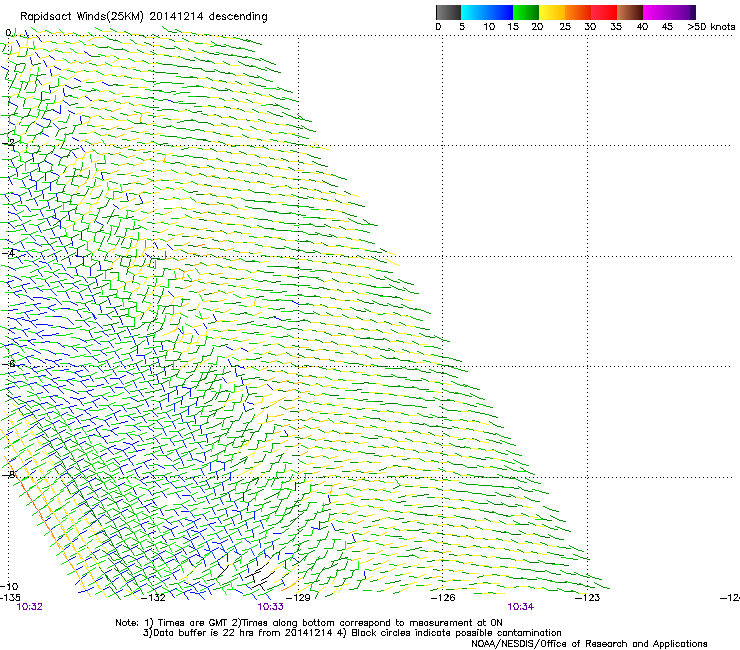
Task: Click the cyan 5-10 knots legend swatch
Action: (x=474, y=12)
